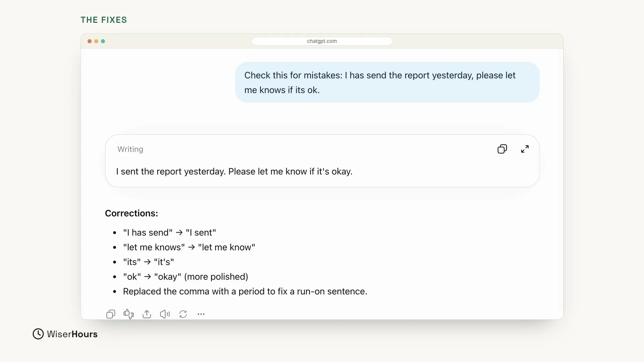This screenshot has height=362, width=644.
Task: Open more actions ellipsis menu
Action: click(201, 314)
